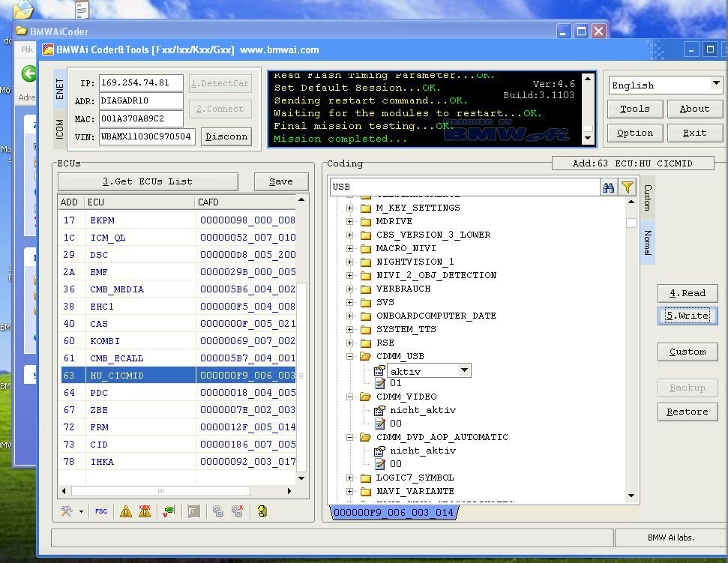Click the IP address input field

tap(141, 83)
